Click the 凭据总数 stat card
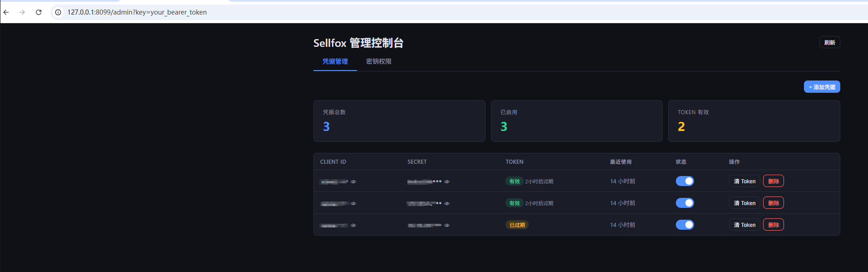 (399, 121)
